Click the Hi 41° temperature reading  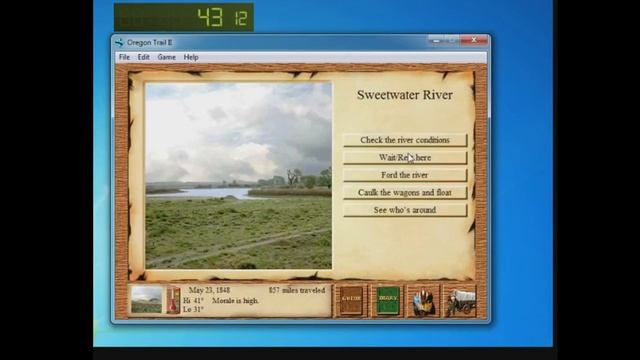[193, 301]
